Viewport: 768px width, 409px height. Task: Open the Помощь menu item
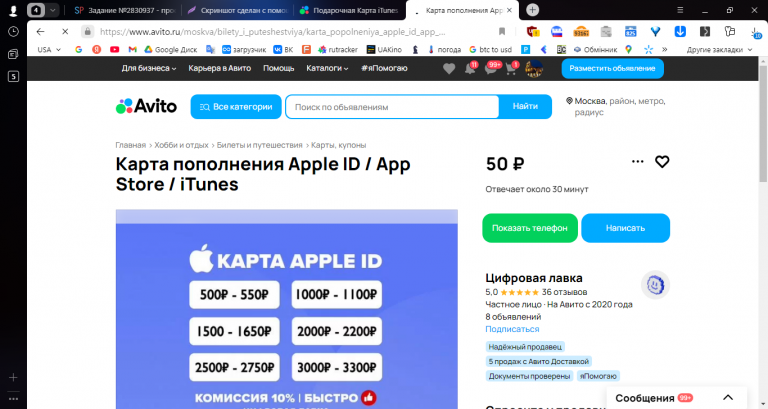(x=279, y=68)
